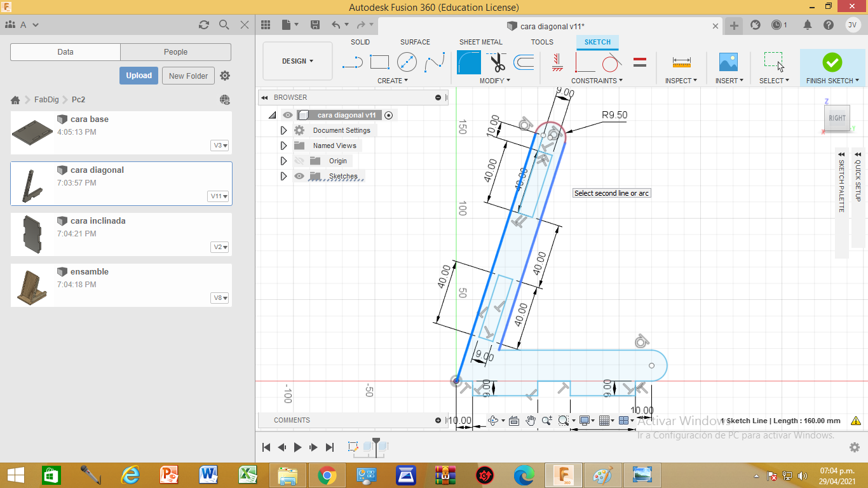This screenshot has height=488, width=868.
Task: Activate the Fillet modify tool
Action: 469,62
